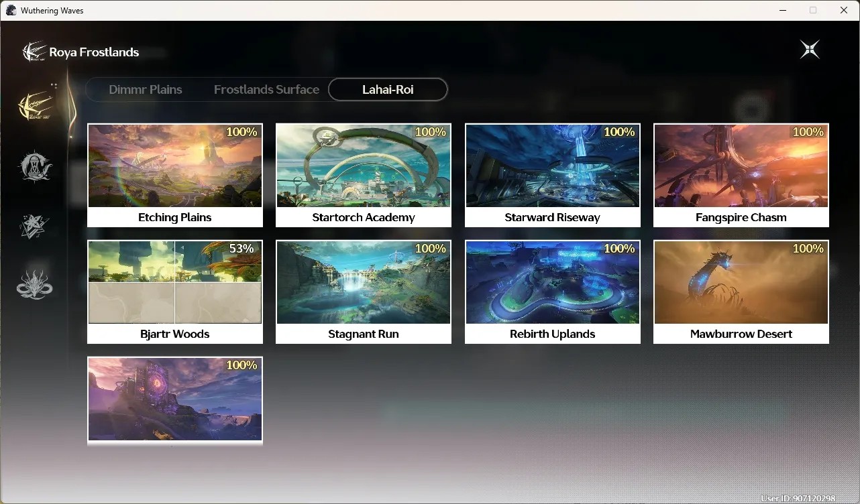Click the 100% progress on the purple tower card
The image size is (860, 504).
click(x=241, y=365)
